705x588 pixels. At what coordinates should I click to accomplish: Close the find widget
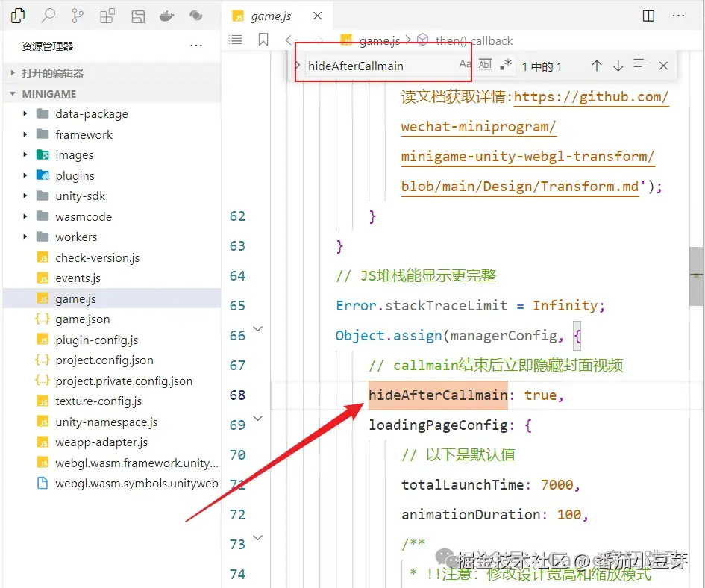pos(663,66)
